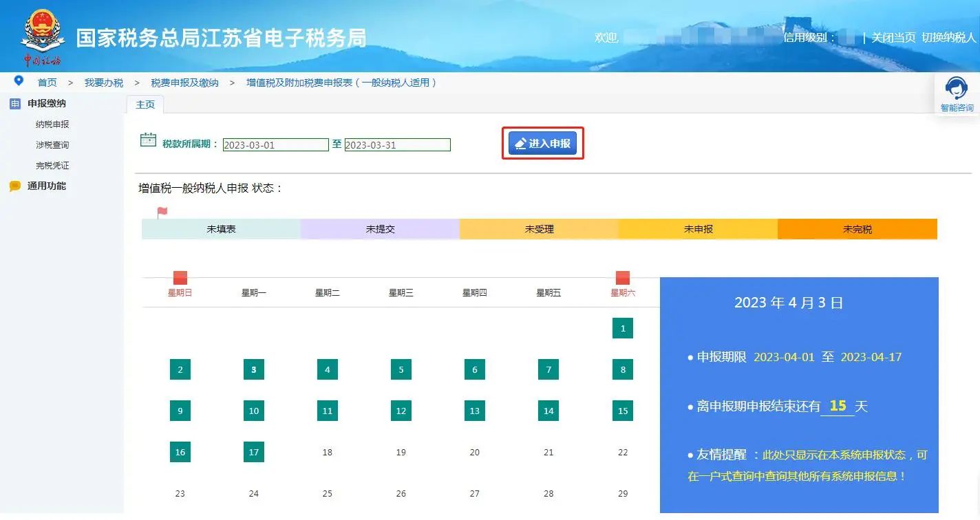The height and width of the screenshot is (520, 980).
Task: Open 税费申报及缴纳 breadcrumb link
Action: coord(185,83)
